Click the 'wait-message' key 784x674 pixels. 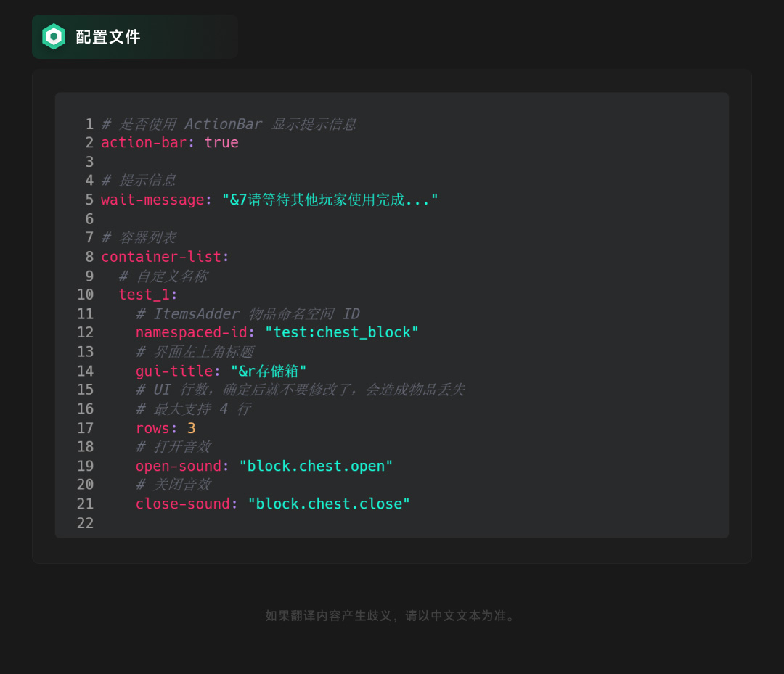(x=152, y=200)
